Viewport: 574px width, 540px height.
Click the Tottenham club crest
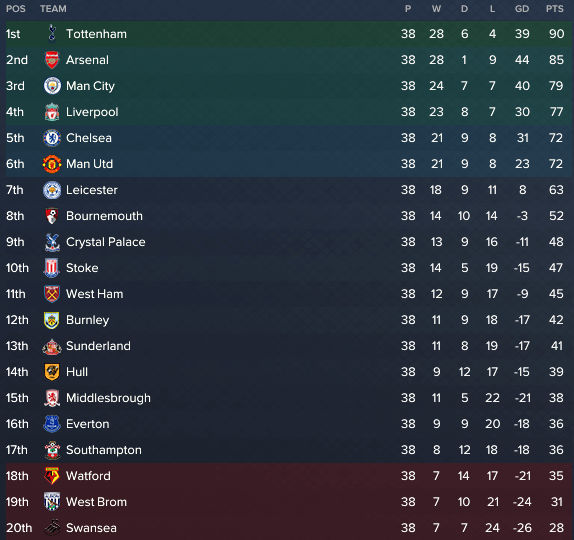click(52, 33)
